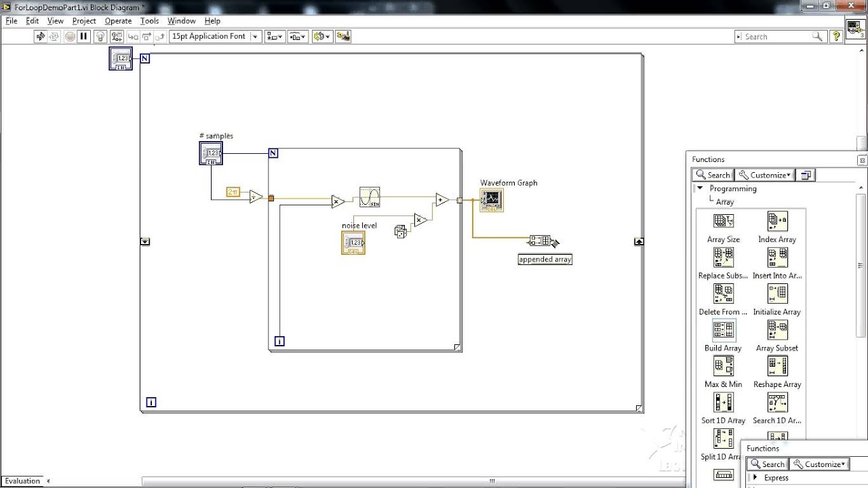
Task: Click the Run Continuously button
Action: [55, 37]
